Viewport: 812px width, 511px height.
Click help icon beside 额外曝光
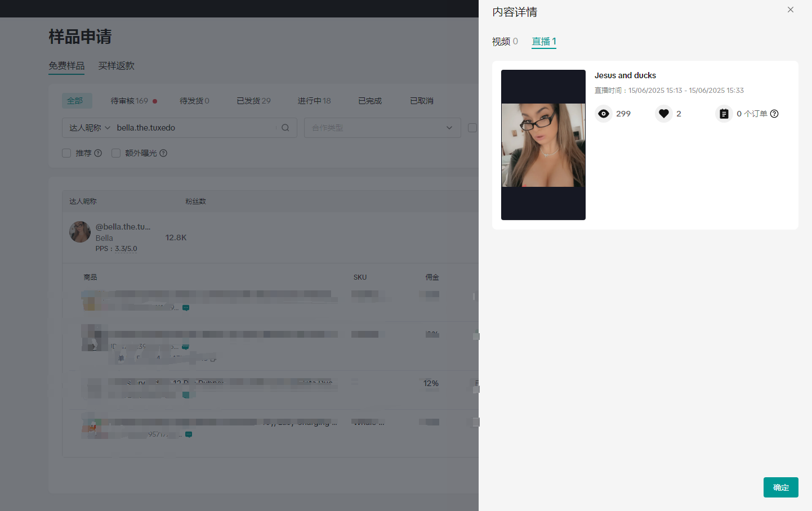[x=163, y=153]
